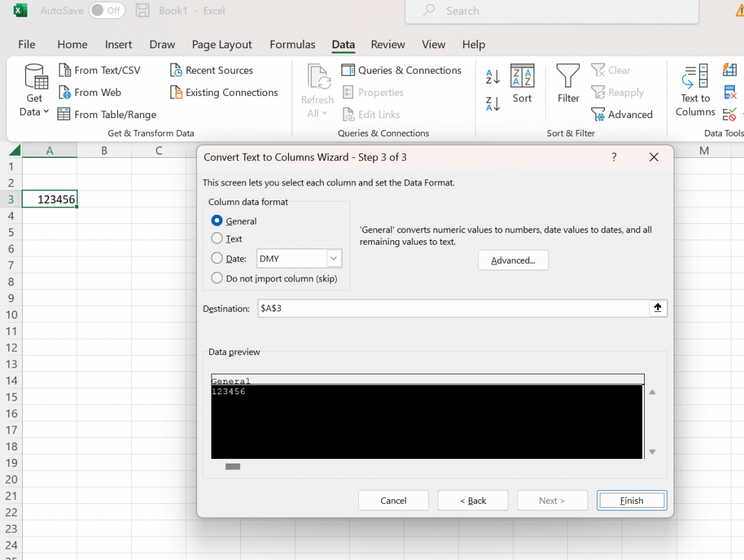The image size is (744, 560).
Task: Open the Page Layout tab
Action: [222, 44]
